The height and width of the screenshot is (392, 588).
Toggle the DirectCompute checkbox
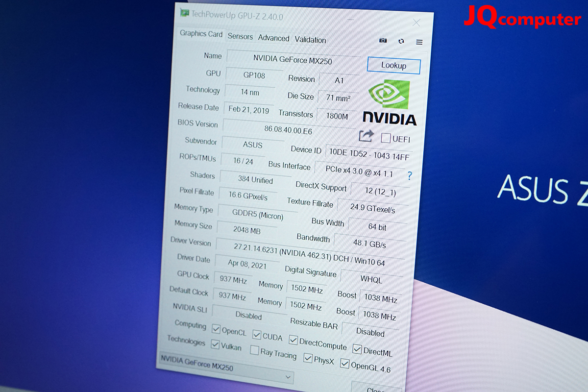[x=293, y=340]
